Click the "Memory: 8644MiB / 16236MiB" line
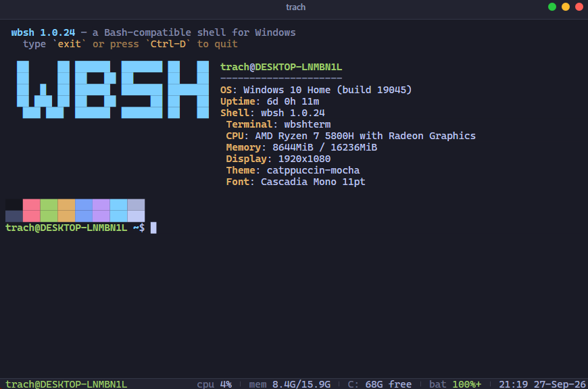Viewport: 588px width, 389px height. click(x=301, y=147)
